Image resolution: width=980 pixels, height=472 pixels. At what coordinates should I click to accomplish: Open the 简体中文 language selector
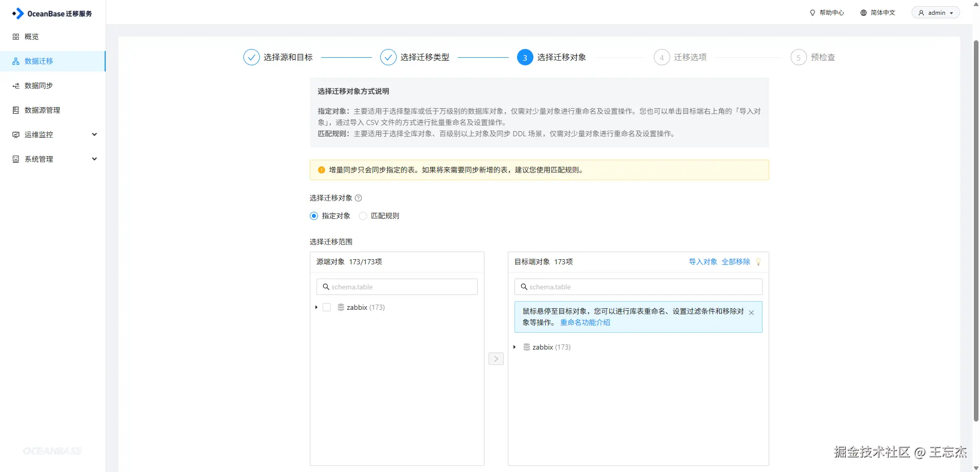click(x=878, y=13)
